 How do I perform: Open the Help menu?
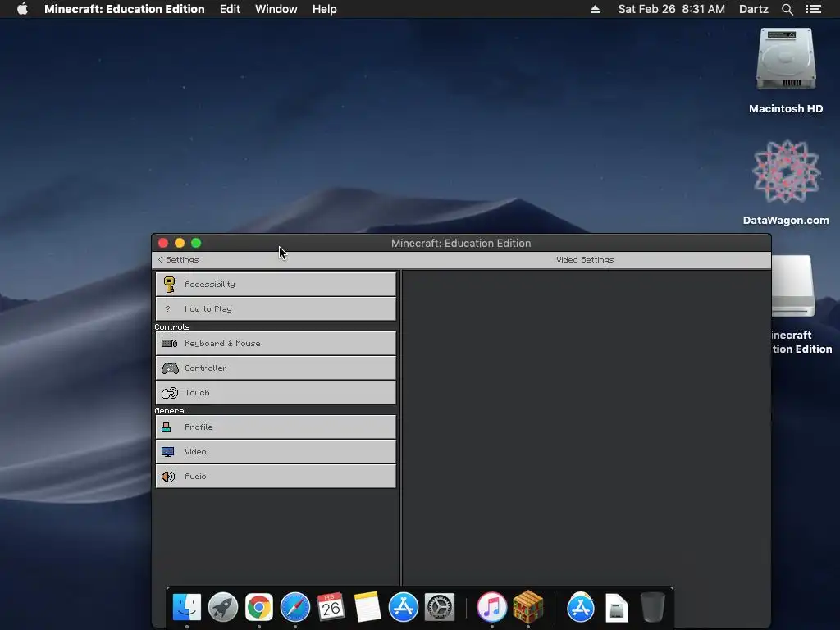[x=325, y=9]
